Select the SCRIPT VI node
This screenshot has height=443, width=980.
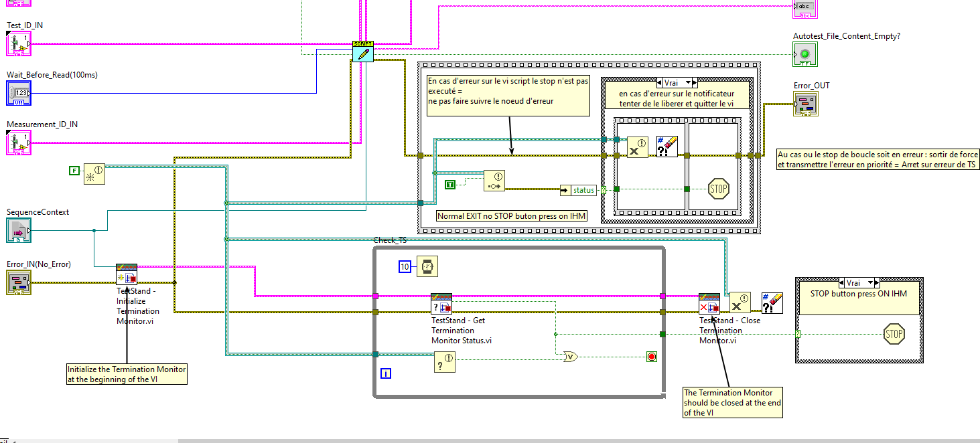click(363, 52)
